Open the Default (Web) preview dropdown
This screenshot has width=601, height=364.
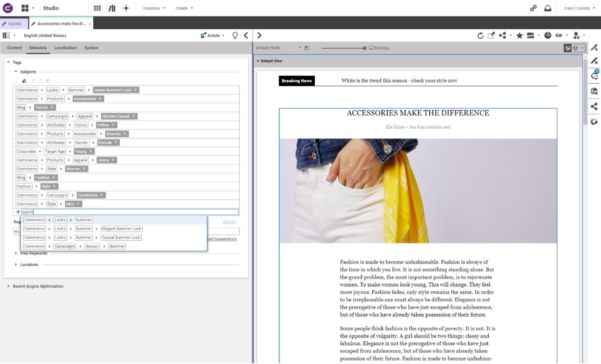click(x=278, y=48)
